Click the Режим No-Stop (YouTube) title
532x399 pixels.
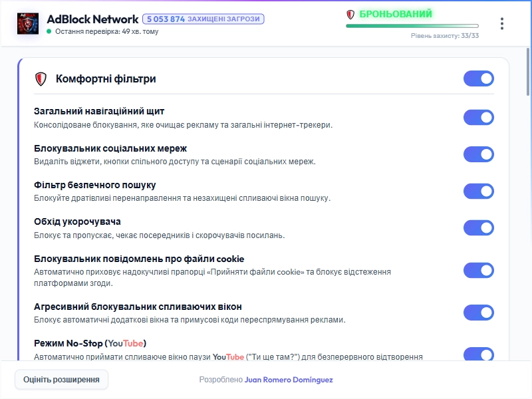pos(90,343)
